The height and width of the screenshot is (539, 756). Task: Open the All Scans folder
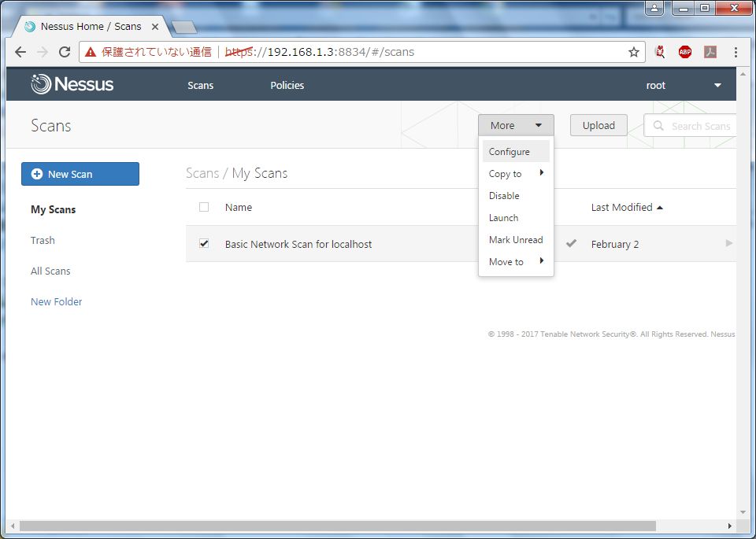click(x=50, y=271)
